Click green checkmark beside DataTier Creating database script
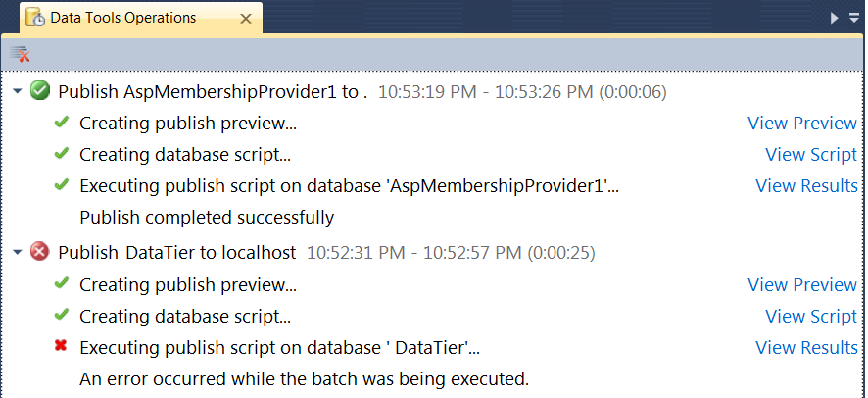Screen dimensions: 868x398 [x=62, y=315]
